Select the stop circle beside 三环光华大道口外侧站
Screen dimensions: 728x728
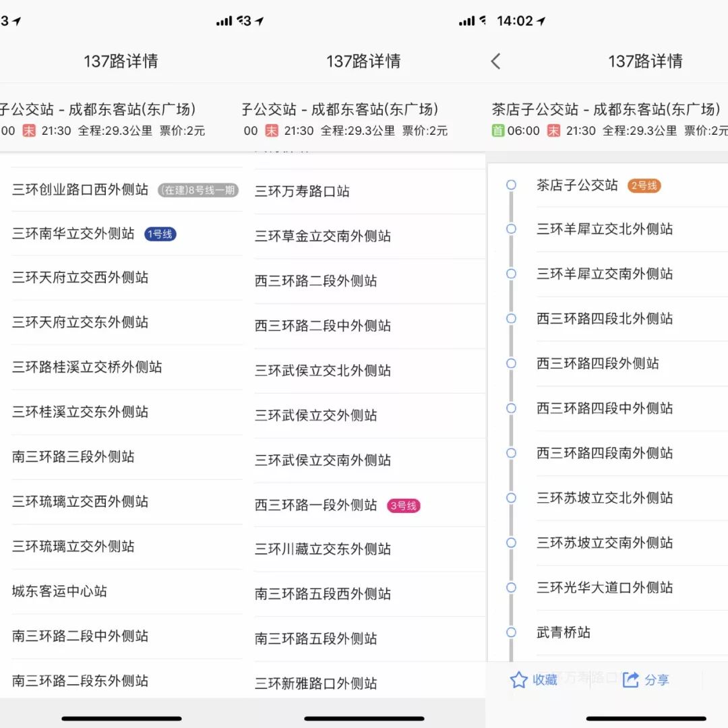tap(510, 588)
